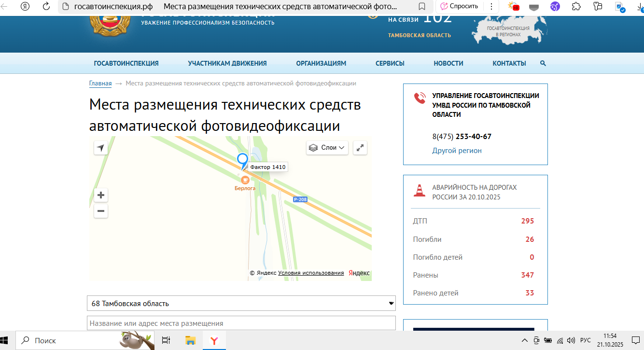Expand the map to fullscreen
The image size is (644, 350).
tap(360, 148)
